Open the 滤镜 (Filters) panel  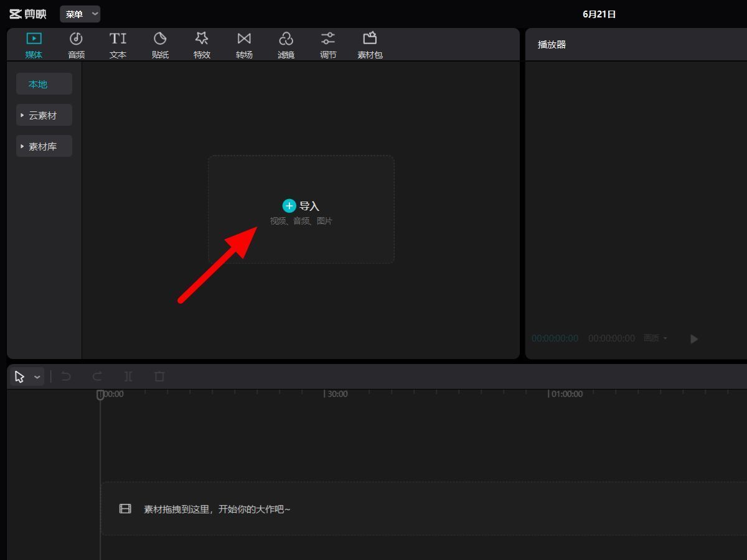coord(286,45)
